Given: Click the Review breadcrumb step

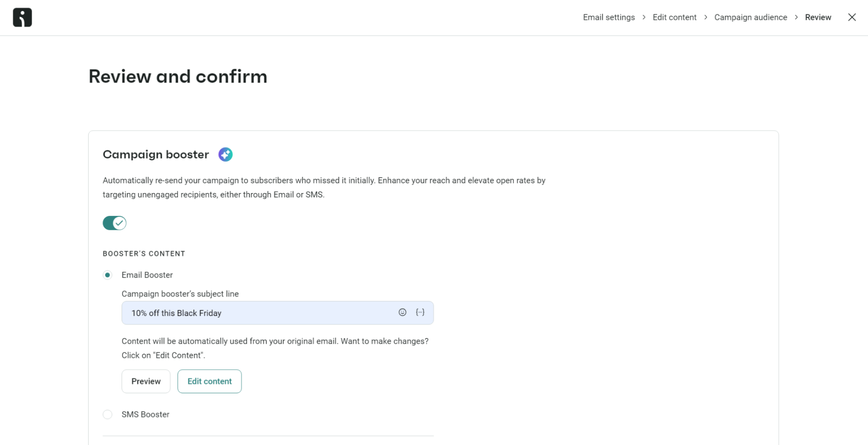Looking at the screenshot, I should click(818, 17).
